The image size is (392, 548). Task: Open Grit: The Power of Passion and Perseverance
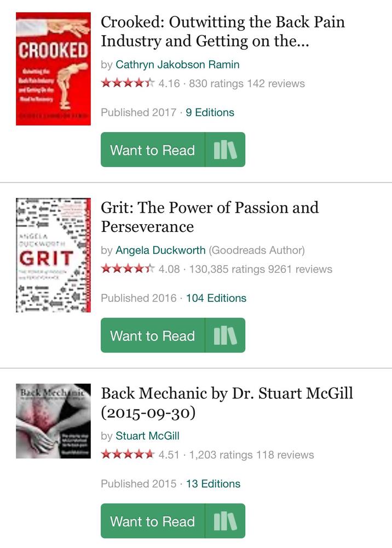pyautogui.click(x=210, y=216)
